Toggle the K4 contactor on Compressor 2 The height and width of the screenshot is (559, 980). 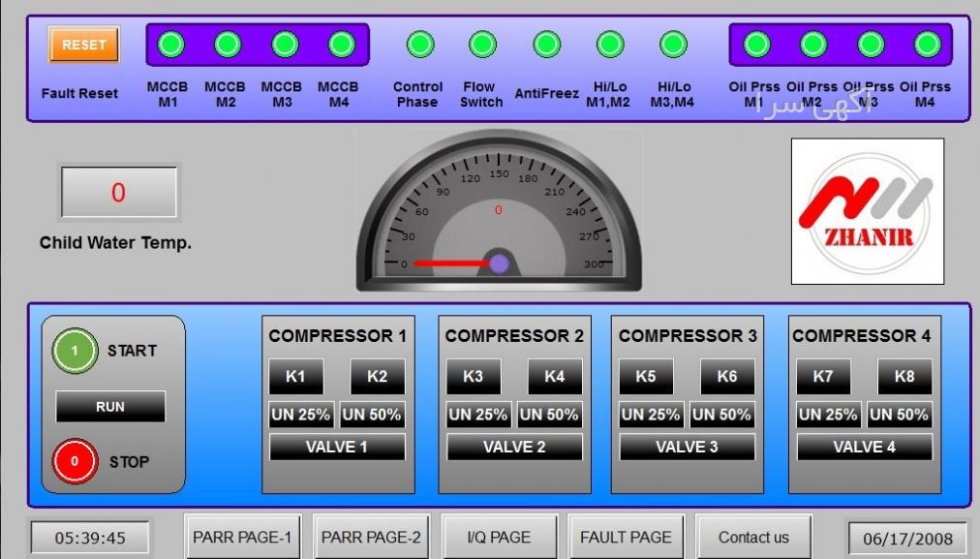coord(555,377)
